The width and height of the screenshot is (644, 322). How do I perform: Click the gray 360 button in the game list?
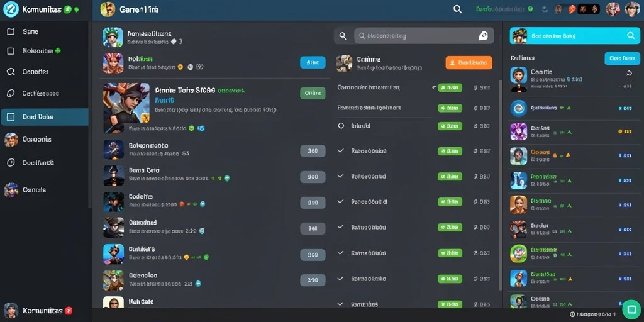tap(313, 151)
